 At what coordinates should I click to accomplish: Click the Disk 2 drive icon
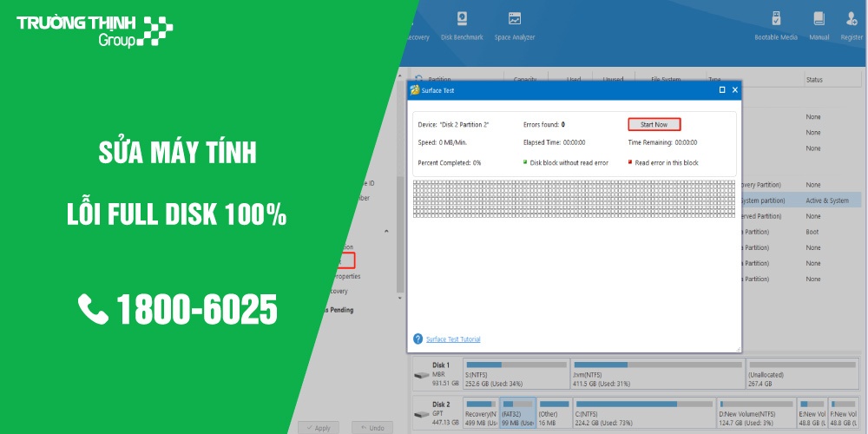(x=421, y=414)
